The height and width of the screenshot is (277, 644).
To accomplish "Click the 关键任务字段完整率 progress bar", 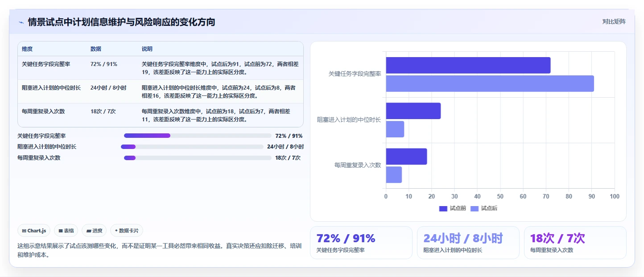I will tap(198, 136).
